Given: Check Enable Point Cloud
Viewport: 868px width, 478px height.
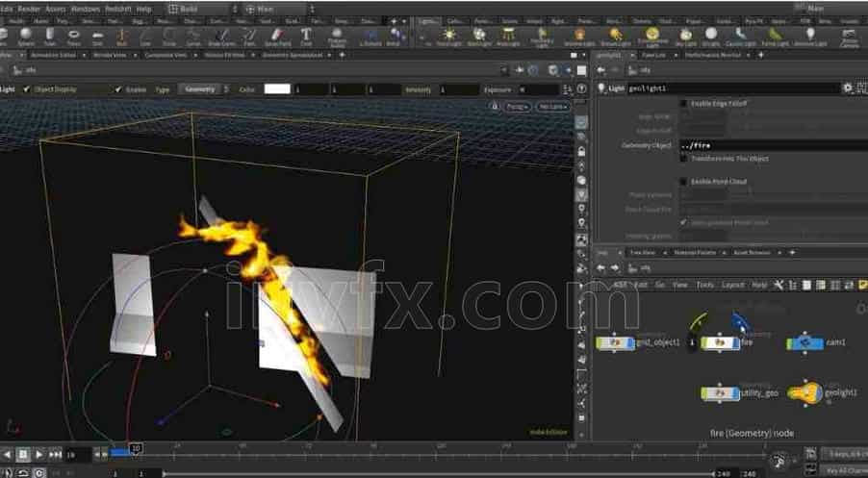Looking at the screenshot, I should [683, 182].
